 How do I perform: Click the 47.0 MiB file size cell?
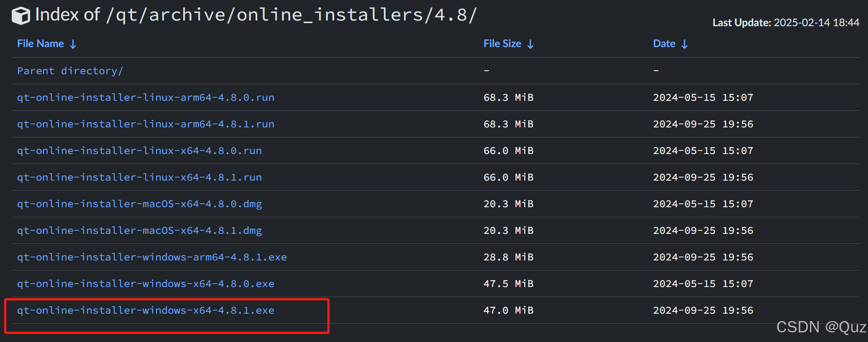509,310
